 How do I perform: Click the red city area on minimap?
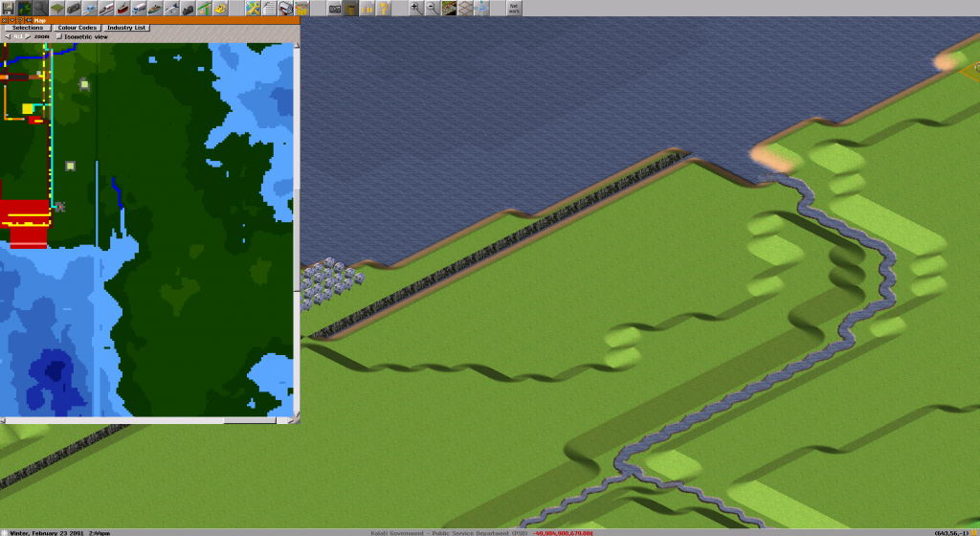click(25, 223)
